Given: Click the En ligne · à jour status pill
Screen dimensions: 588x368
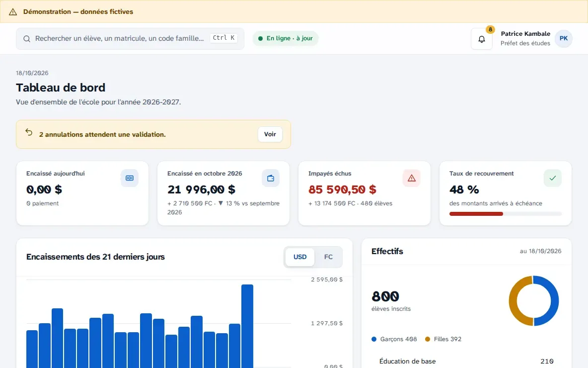Looking at the screenshot, I should [x=286, y=38].
